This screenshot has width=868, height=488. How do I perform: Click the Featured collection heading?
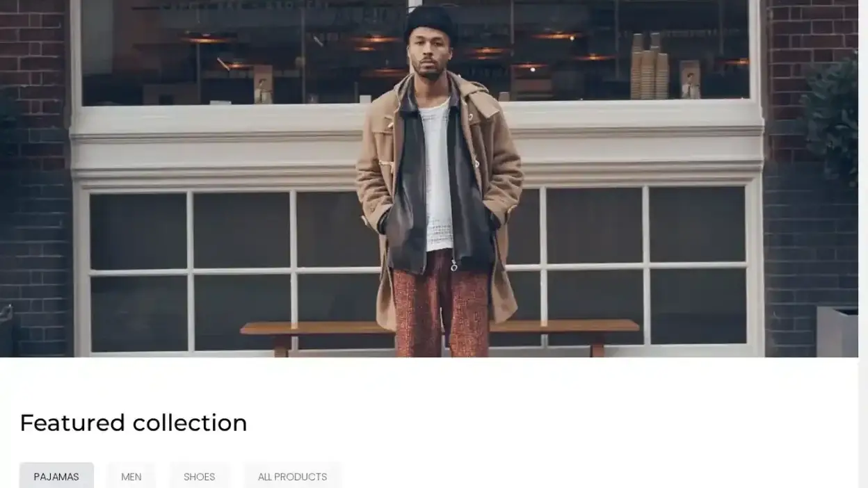click(x=134, y=423)
